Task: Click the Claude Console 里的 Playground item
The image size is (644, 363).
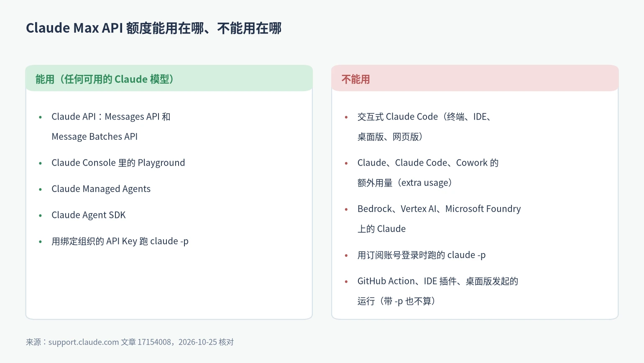Action: [118, 163]
